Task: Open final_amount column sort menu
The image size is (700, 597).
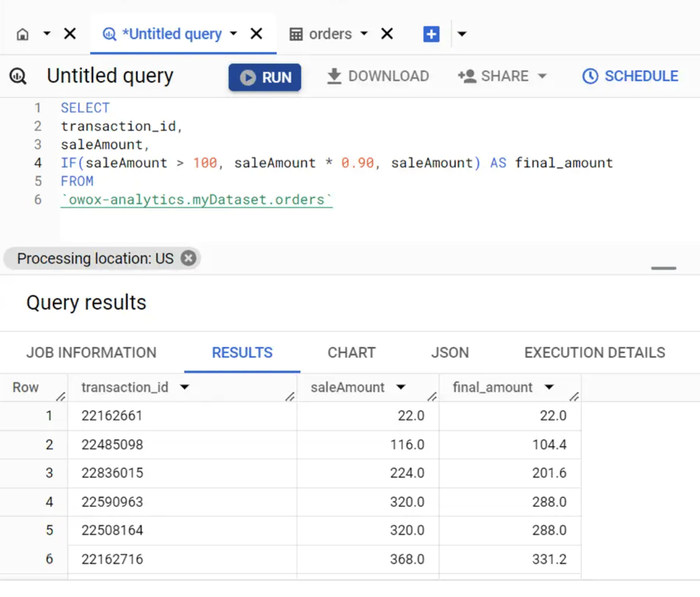Action: 548,387
